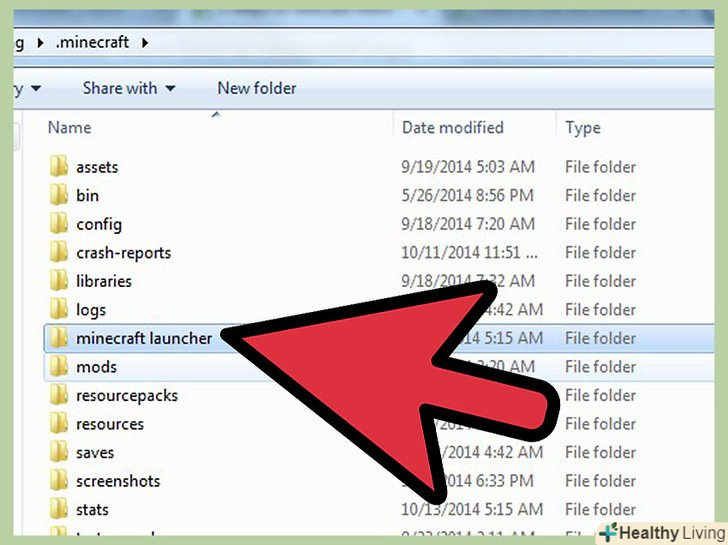Select the minecraft launcher folder name
Viewport: 728px width, 545px height.
click(144, 338)
